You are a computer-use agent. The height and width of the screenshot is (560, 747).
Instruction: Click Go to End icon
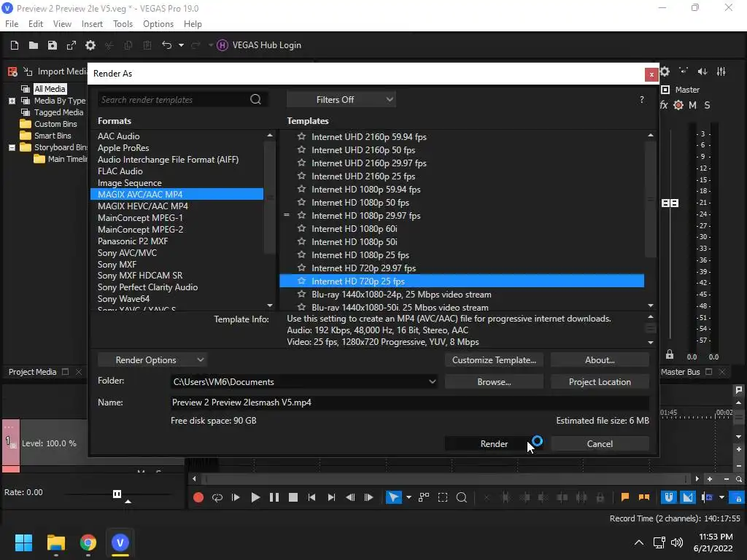(x=331, y=497)
